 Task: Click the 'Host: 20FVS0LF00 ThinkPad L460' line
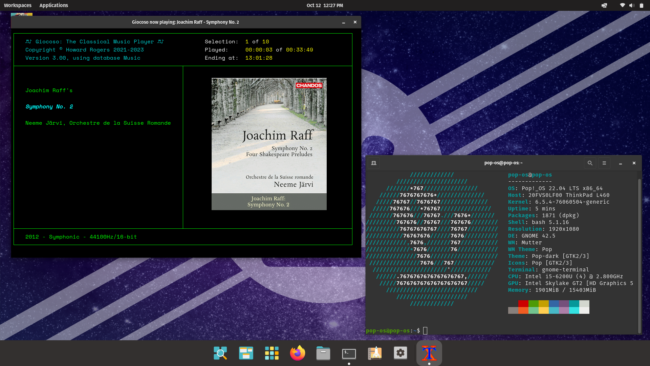(558, 195)
